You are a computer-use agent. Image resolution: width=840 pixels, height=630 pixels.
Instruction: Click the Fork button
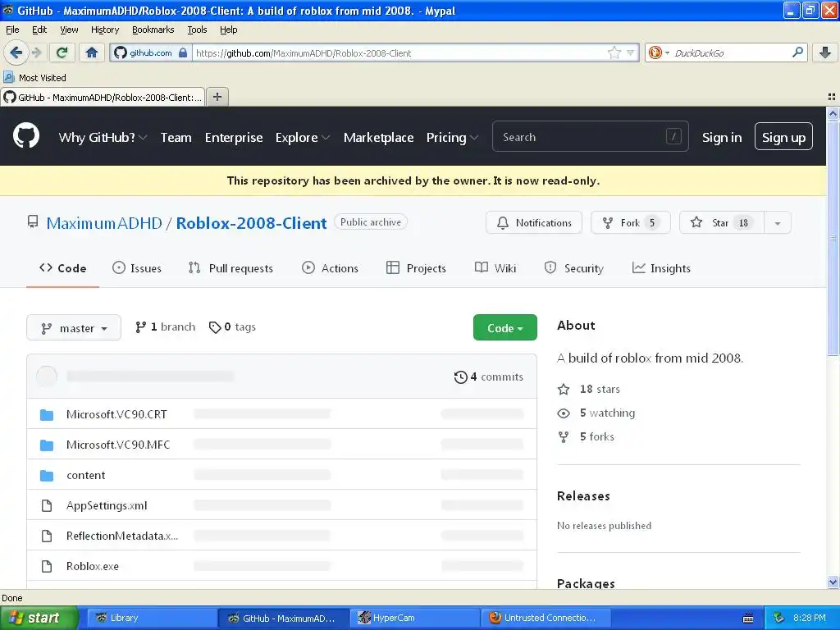[631, 223]
